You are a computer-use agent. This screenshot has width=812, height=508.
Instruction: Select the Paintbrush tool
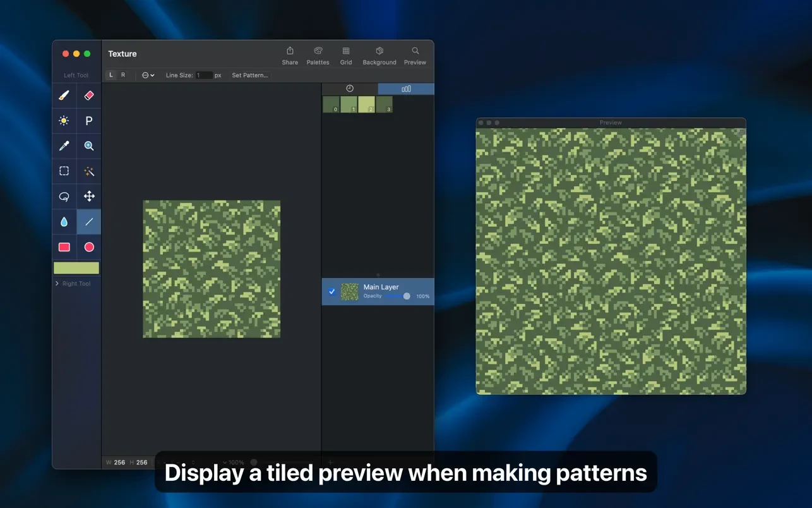[64, 95]
